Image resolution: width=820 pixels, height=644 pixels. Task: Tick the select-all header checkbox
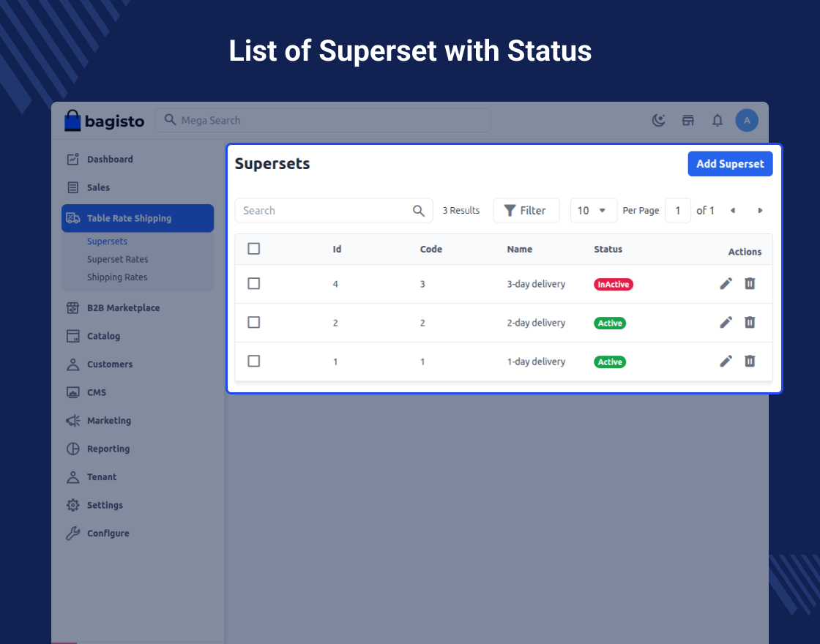[x=253, y=249]
